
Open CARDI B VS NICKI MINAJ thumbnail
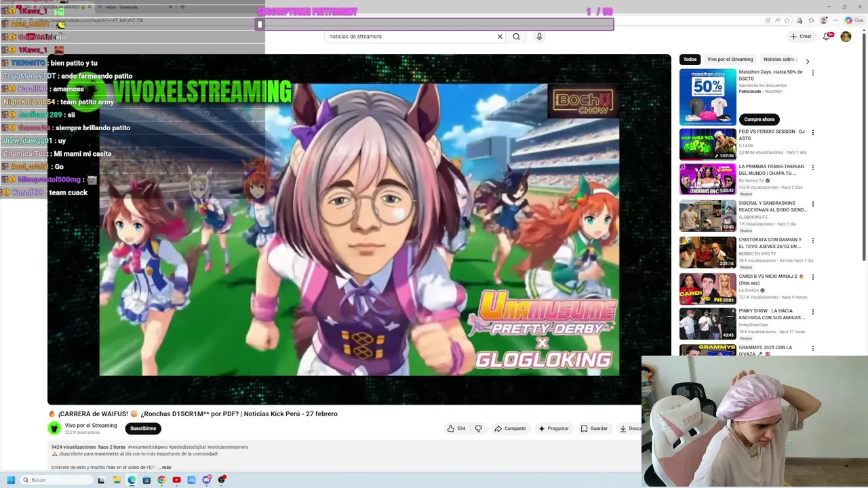(707, 289)
